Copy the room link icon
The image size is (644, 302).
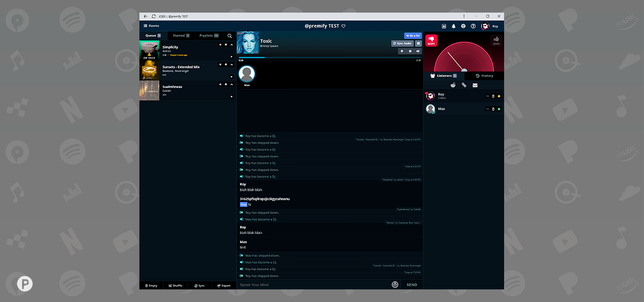point(464,85)
